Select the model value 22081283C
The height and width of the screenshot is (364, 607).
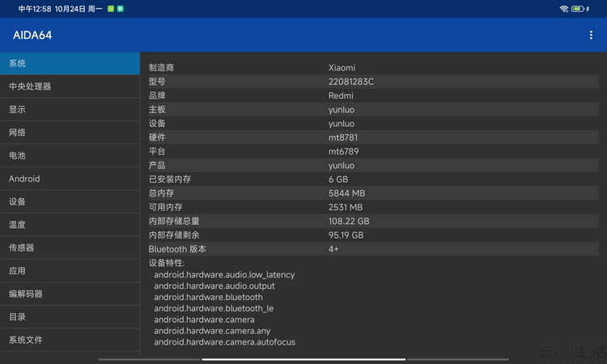tap(351, 82)
